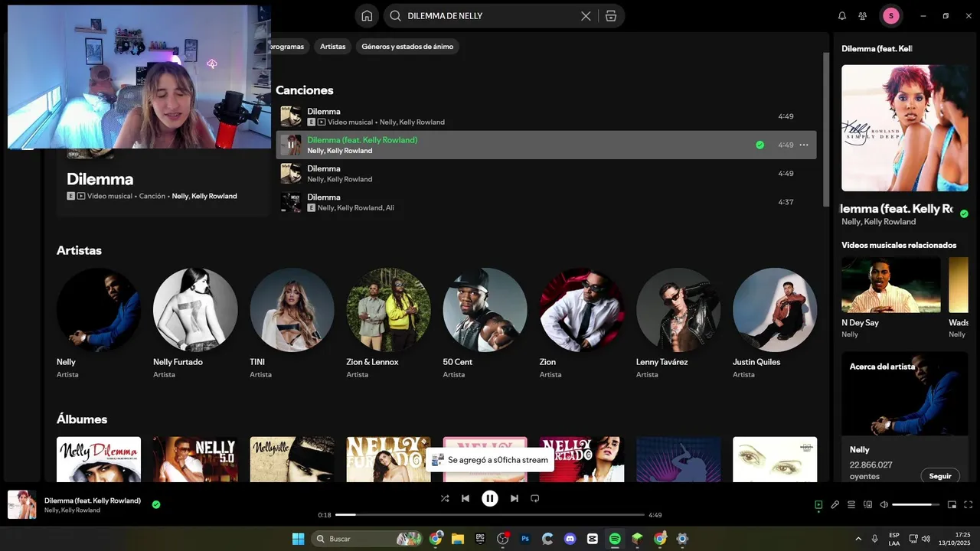Open the Windows Start button
Screen dimensions: 980x551
click(x=298, y=539)
